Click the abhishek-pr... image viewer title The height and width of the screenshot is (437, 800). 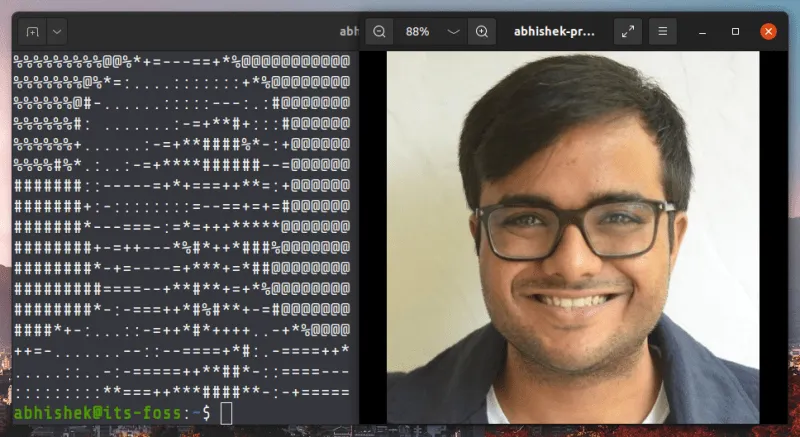[x=554, y=31]
